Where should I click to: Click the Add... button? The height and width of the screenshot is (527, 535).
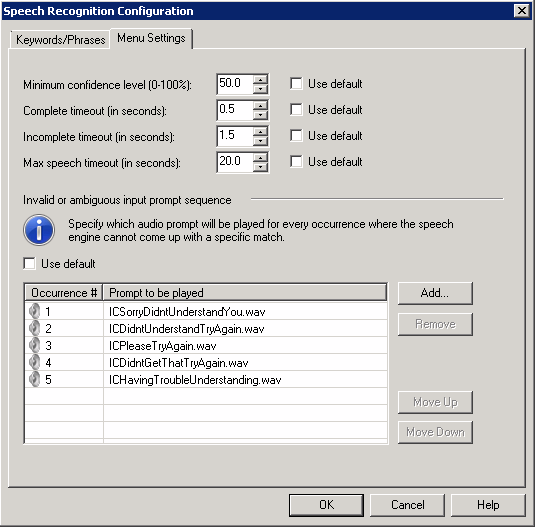pyautogui.click(x=435, y=293)
